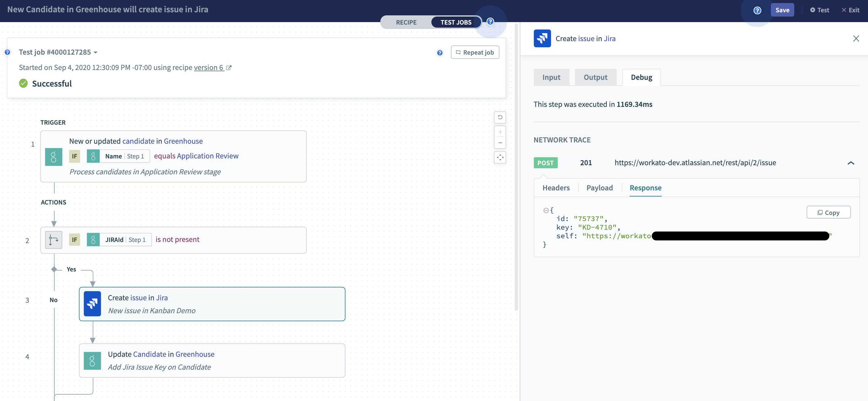Expand the Headers section in network trace

(x=556, y=188)
